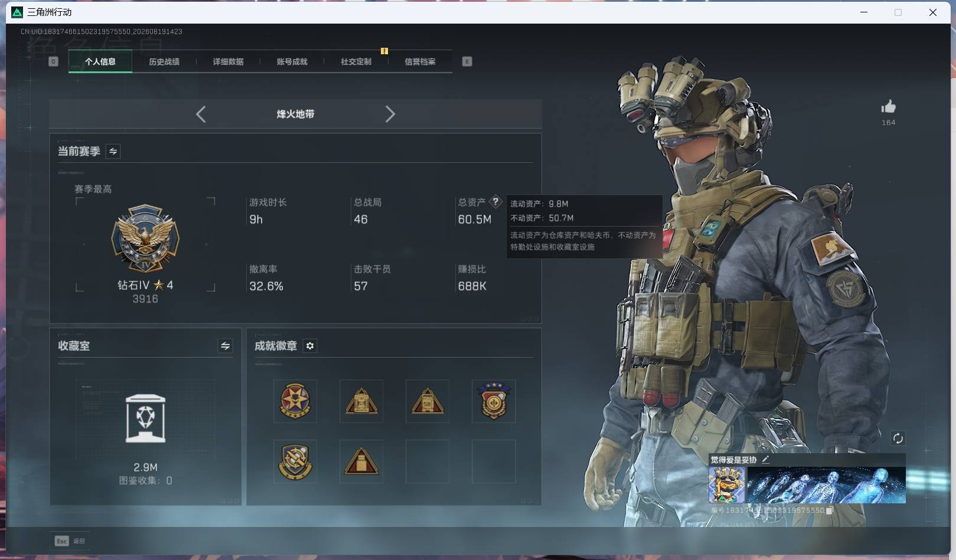Viewport: 956px width, 560px height.
Task: Like this profile with the thumbs-up icon
Action: click(x=889, y=107)
